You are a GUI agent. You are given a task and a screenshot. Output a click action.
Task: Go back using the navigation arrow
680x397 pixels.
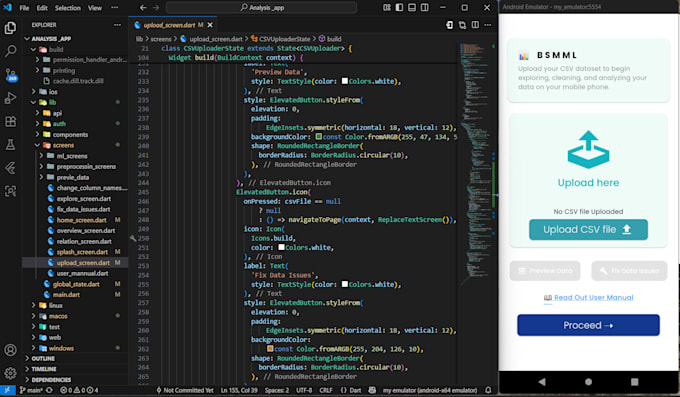(x=143, y=7)
